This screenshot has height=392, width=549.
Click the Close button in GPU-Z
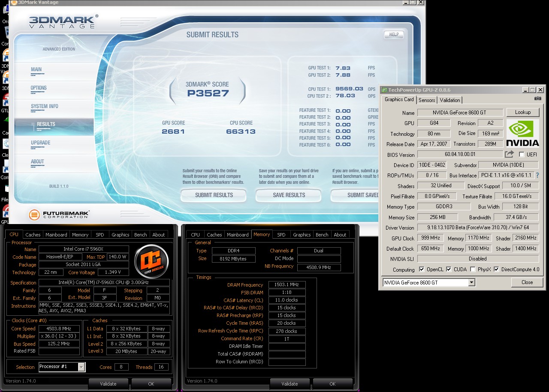(x=527, y=282)
